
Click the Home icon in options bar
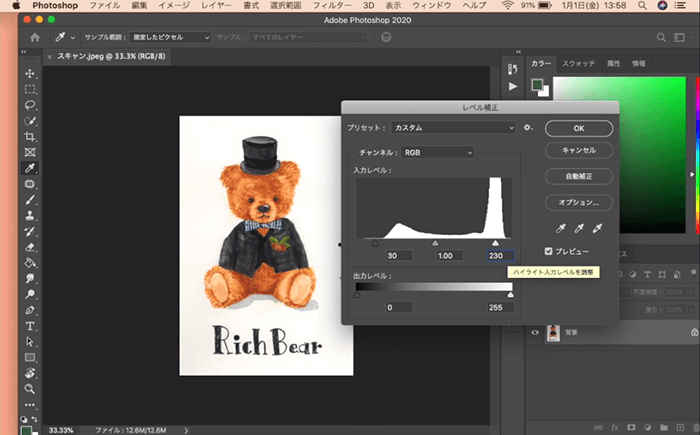point(35,38)
